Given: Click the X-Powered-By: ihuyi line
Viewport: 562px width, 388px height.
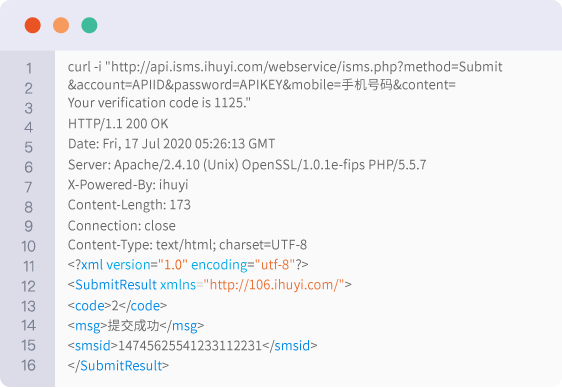Looking at the screenshot, I should [x=128, y=185].
